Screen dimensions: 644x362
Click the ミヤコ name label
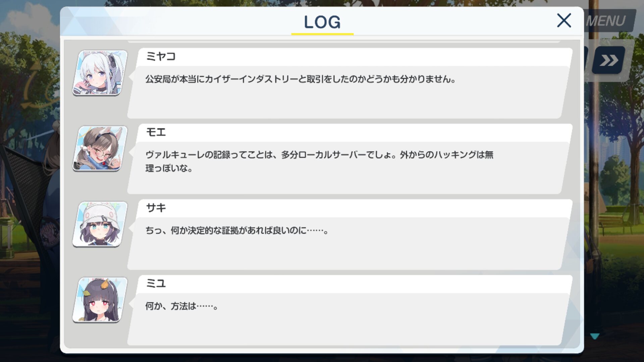[x=161, y=56]
